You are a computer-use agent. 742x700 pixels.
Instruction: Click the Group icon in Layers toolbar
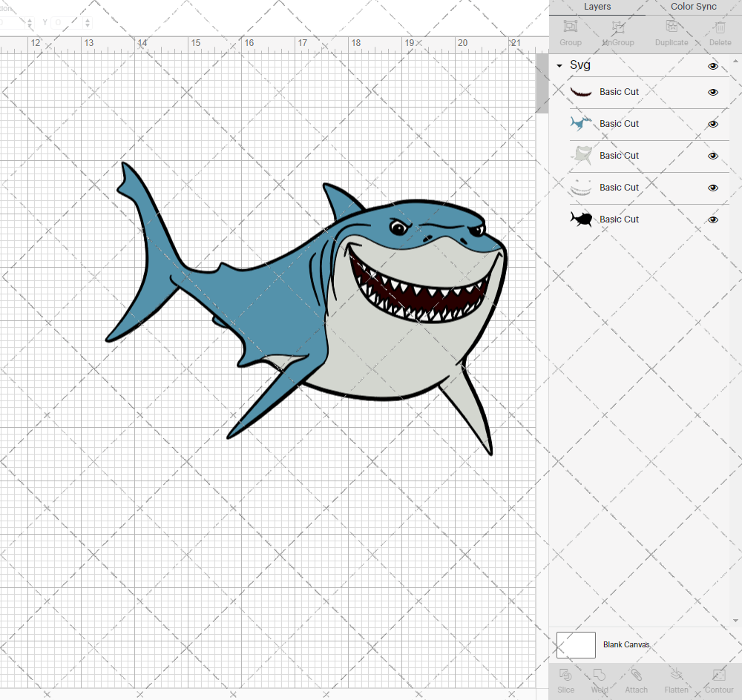[x=570, y=27]
